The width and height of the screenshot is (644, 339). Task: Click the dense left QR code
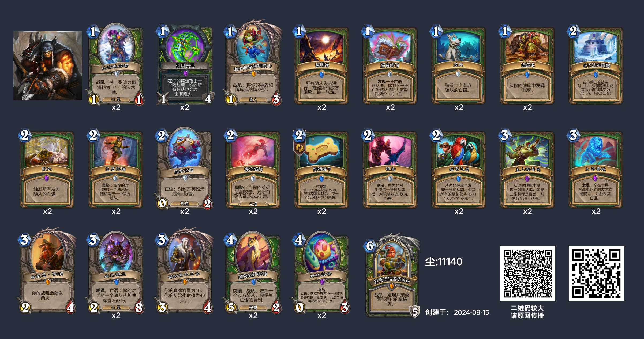[x=527, y=273]
